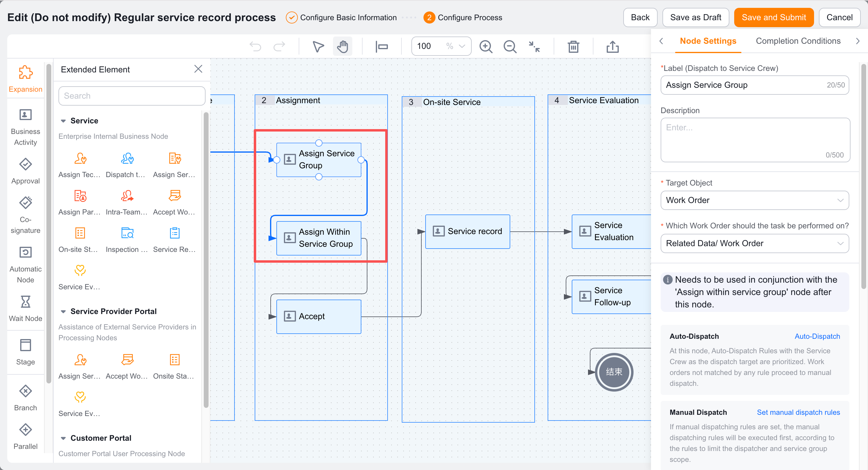Click the zoom out magnifier

(x=510, y=46)
